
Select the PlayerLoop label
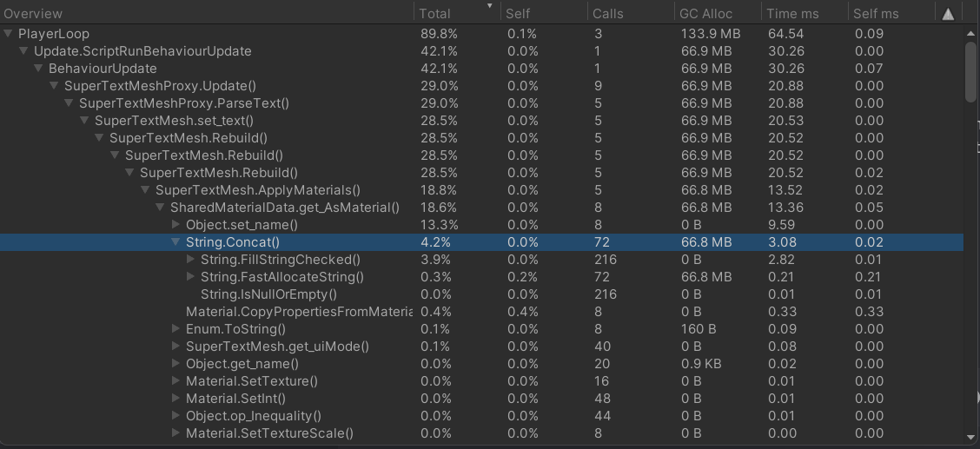click(x=54, y=34)
